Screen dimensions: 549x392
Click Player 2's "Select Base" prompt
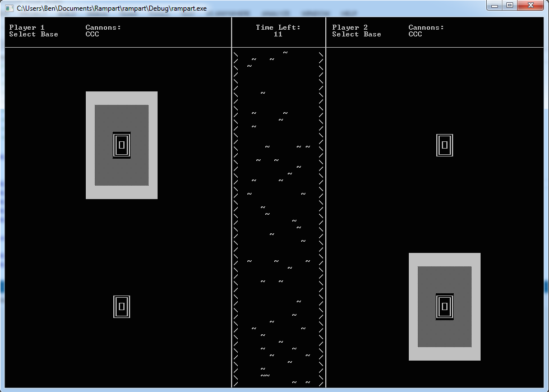pyautogui.click(x=357, y=34)
